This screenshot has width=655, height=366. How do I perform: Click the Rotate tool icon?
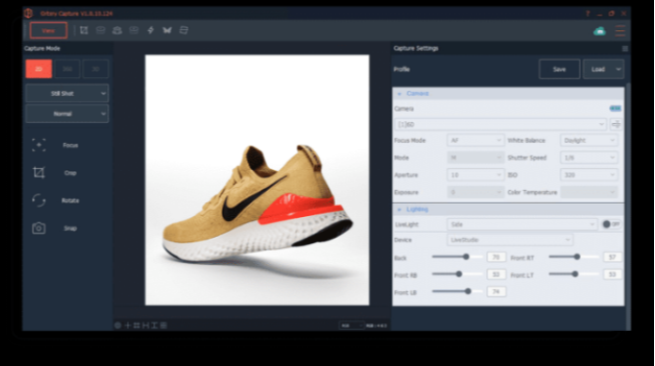pos(39,201)
